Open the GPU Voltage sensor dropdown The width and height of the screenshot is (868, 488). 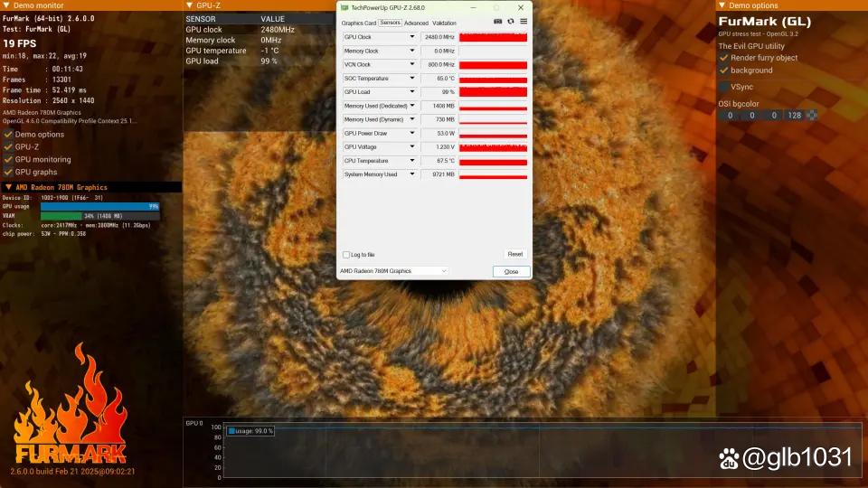click(412, 146)
